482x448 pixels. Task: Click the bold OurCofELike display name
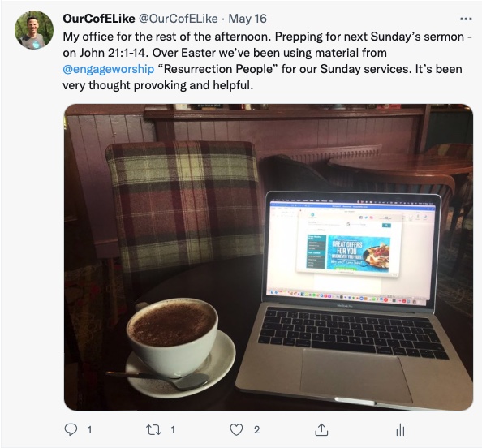click(x=99, y=19)
